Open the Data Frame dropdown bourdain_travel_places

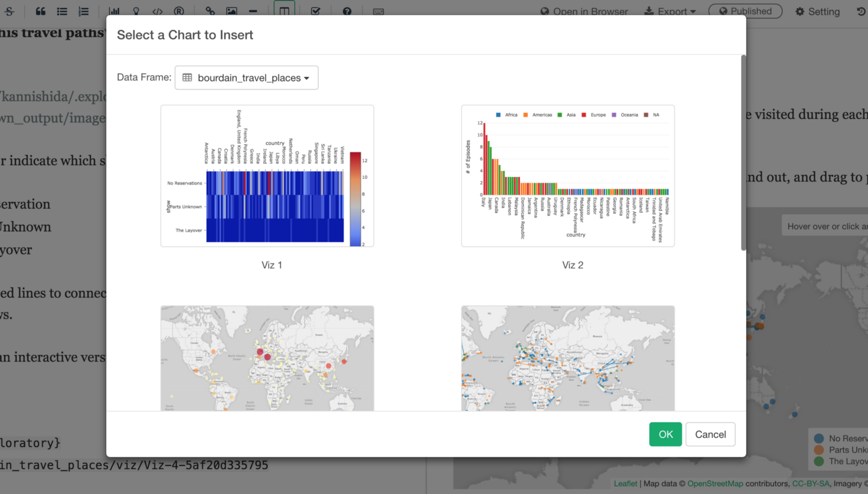pyautogui.click(x=246, y=78)
